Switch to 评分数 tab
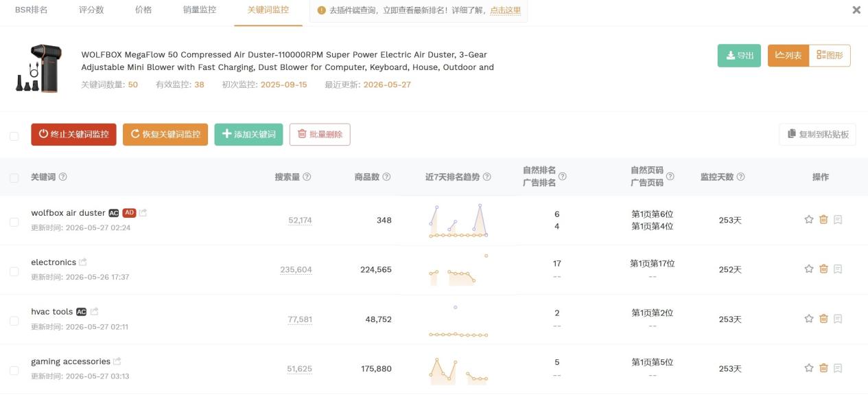The width and height of the screenshot is (868, 395). pyautogui.click(x=91, y=10)
